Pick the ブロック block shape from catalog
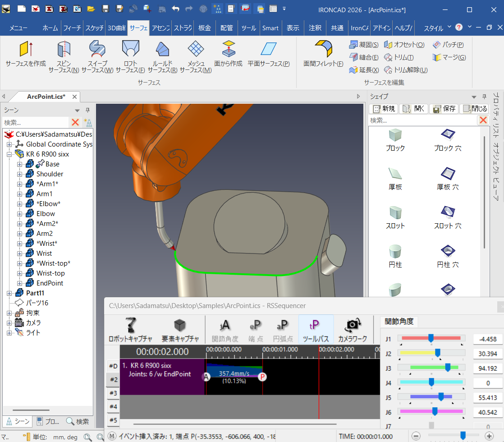 point(395,140)
